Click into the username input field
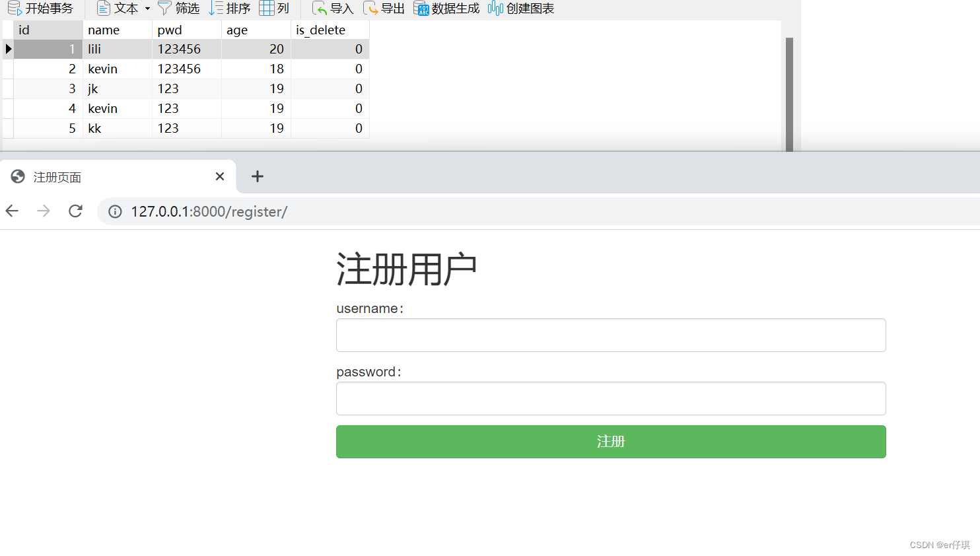The height and width of the screenshot is (556, 980). 611,335
